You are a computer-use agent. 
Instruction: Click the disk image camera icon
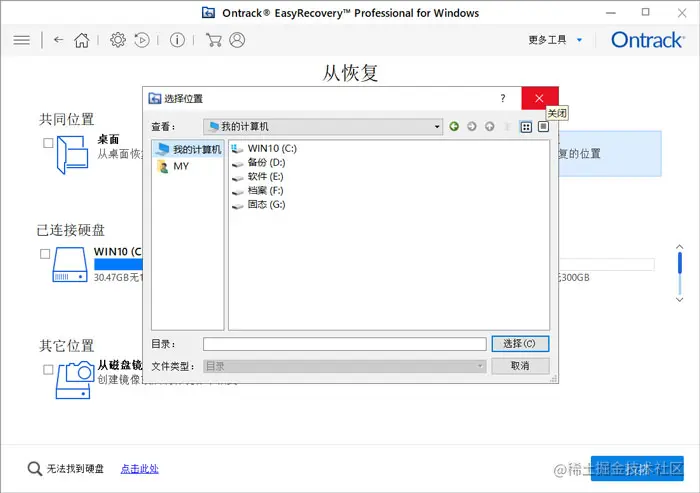(75, 380)
